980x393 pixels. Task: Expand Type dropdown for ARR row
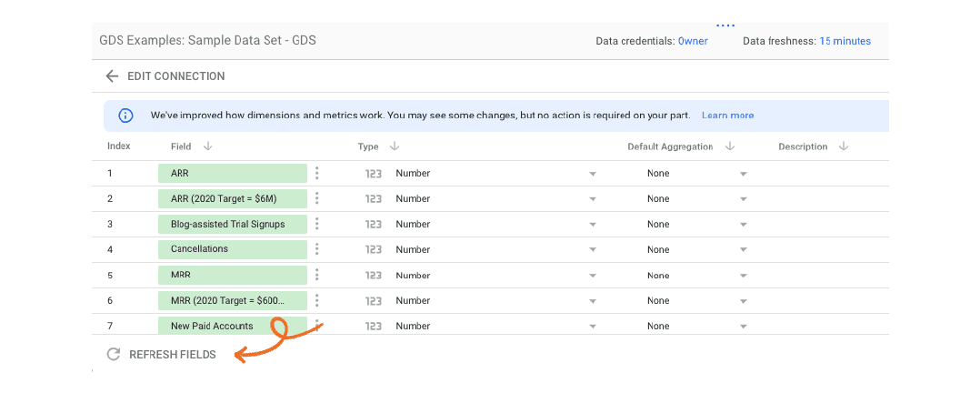click(x=593, y=174)
